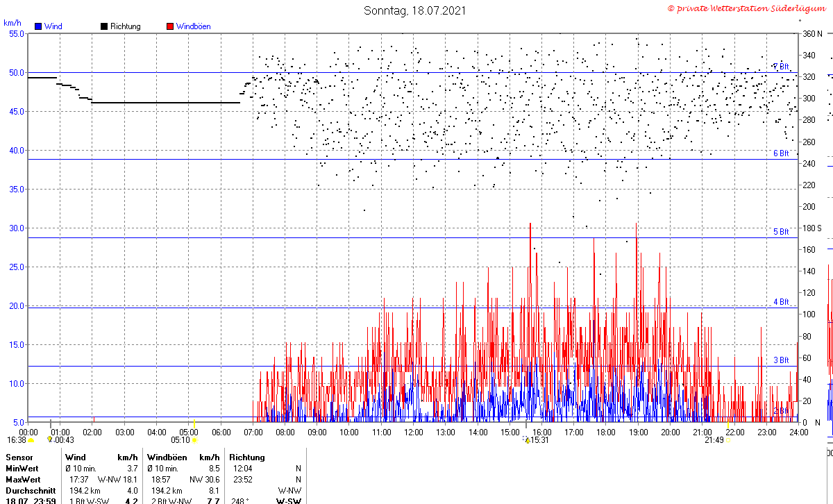Click the black Richtung legend square
This screenshot has height=504, width=833.
[104, 26]
